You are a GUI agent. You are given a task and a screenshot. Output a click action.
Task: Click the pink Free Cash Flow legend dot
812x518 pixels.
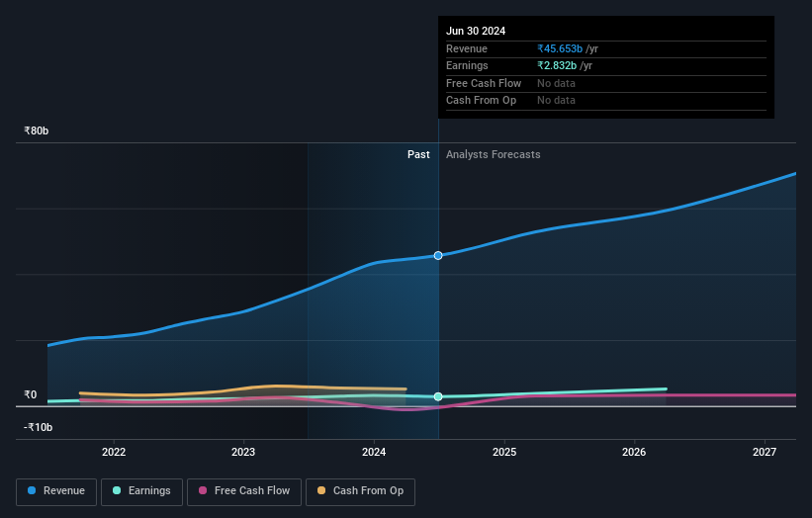tap(203, 490)
